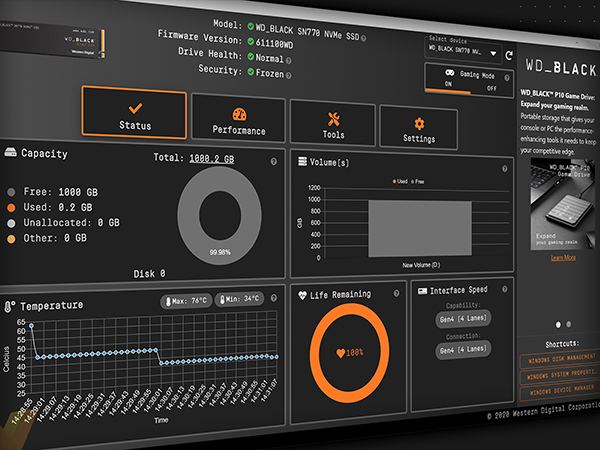Click the Settings gear icon

coord(419,124)
